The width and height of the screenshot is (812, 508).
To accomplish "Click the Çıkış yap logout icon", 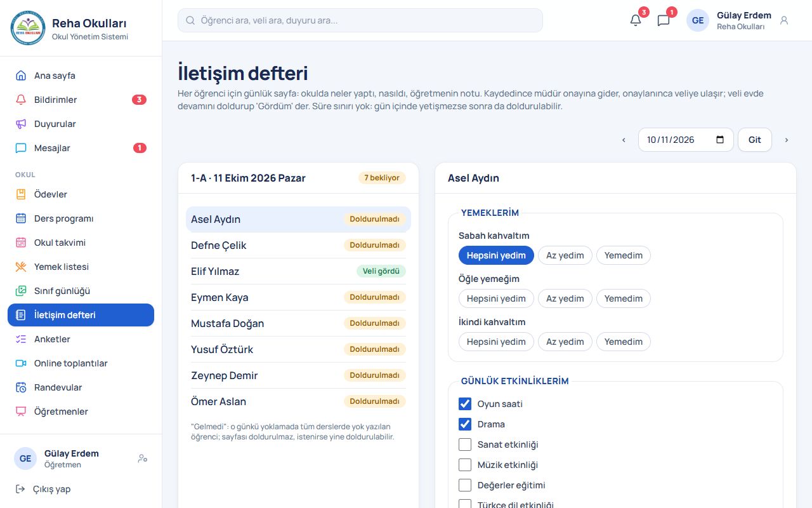I will [20, 489].
